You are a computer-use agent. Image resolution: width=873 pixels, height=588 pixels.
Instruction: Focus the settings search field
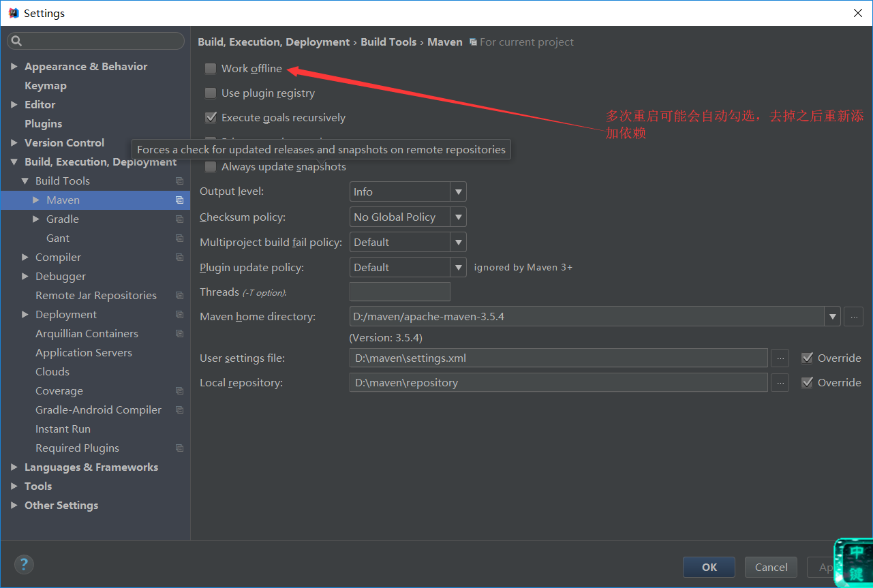tap(95, 42)
